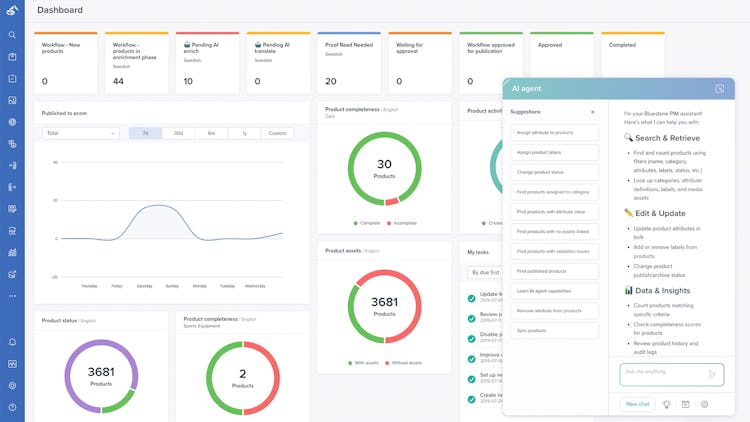This screenshot has width=750, height=422.
Task: Select the 30d time range tab
Action: tap(178, 133)
